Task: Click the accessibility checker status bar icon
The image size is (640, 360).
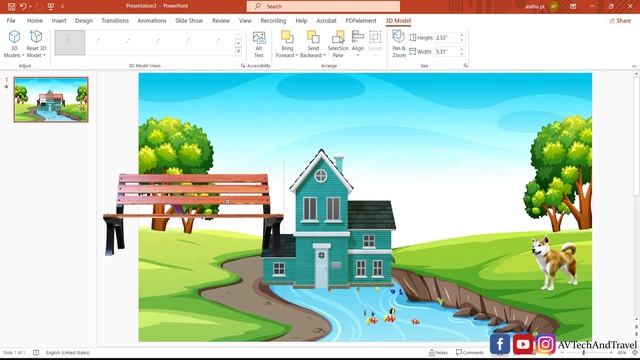Action: pyautogui.click(x=36, y=352)
